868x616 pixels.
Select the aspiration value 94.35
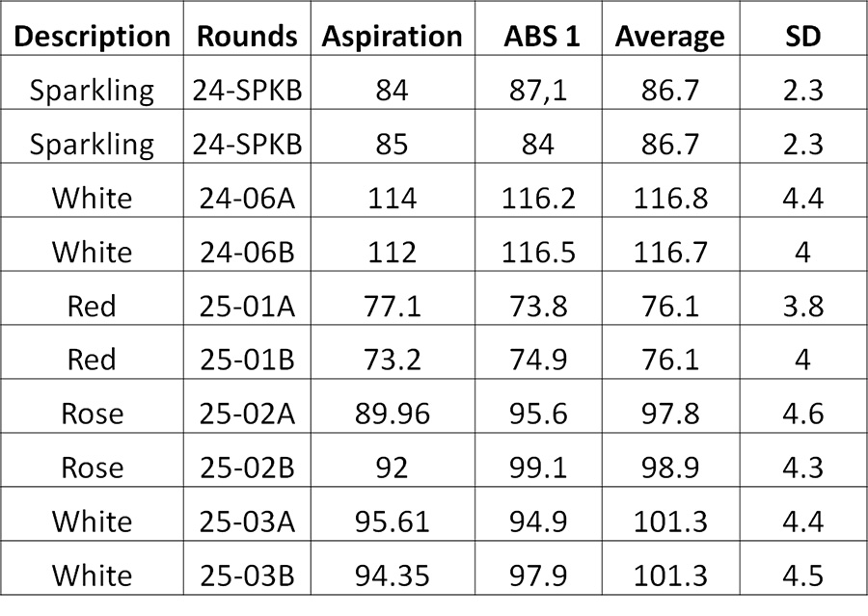392,576
